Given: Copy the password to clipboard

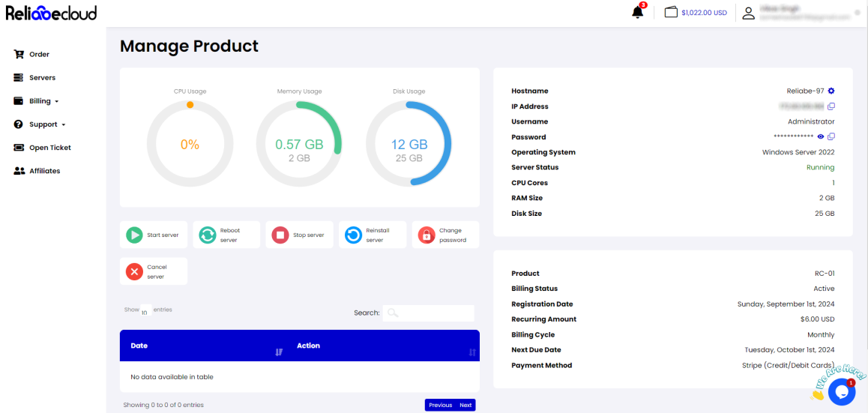Looking at the screenshot, I should coord(831,136).
